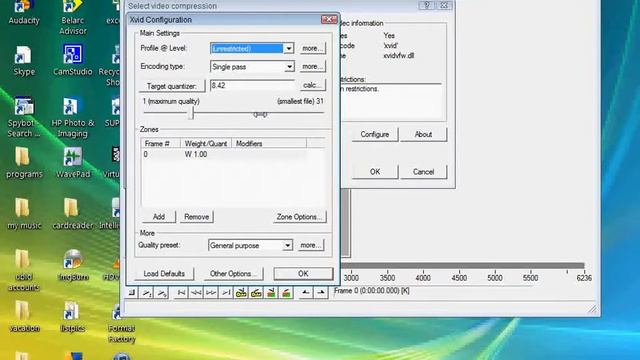Screen dimensions: 640x360
Task: Click more button next to Encoding type
Action: 312,66
